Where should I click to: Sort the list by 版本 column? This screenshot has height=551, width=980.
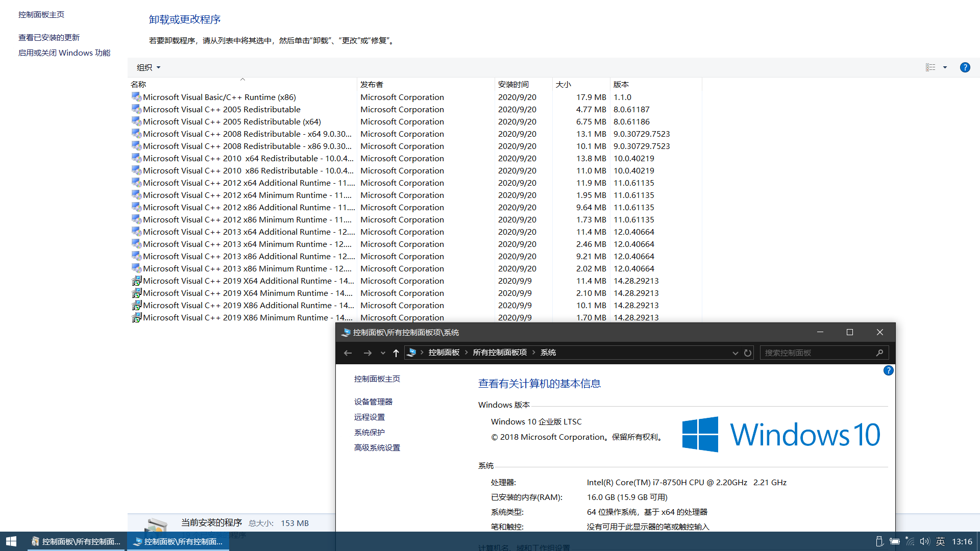pos(656,84)
